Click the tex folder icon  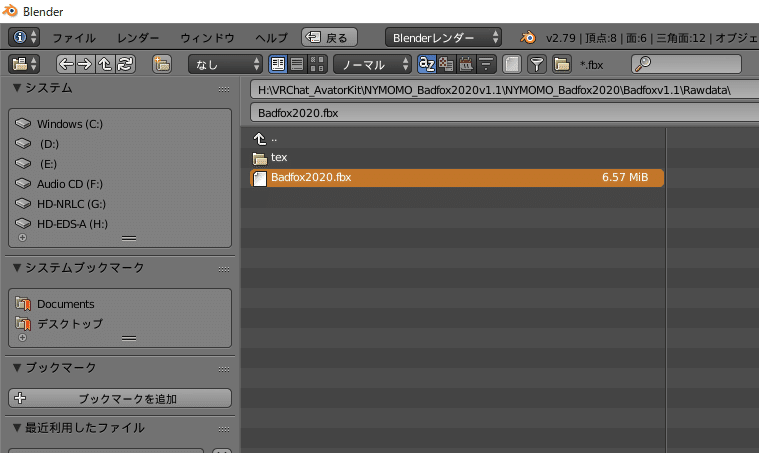[x=260, y=158]
